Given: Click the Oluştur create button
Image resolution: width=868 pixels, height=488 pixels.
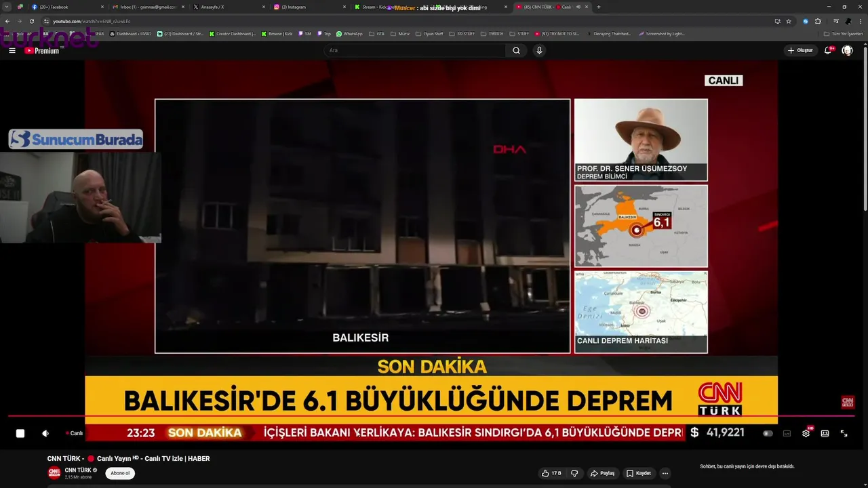Looking at the screenshot, I should point(800,50).
